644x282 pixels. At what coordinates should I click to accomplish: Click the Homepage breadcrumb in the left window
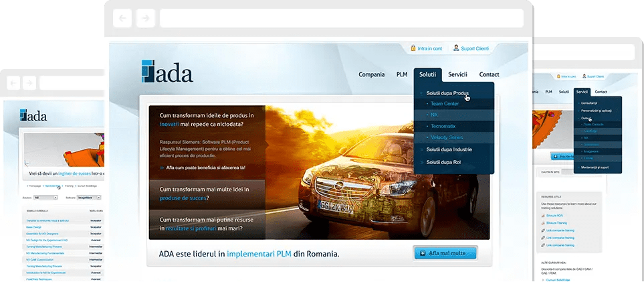coord(35,186)
